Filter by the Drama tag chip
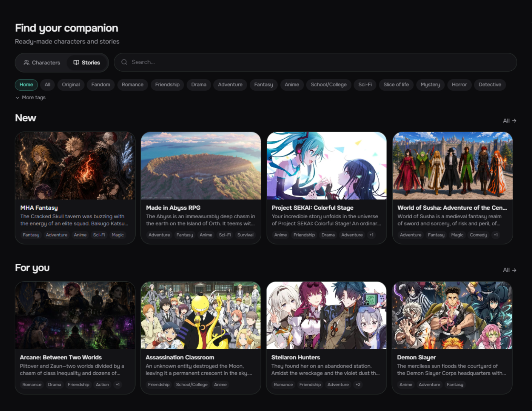Image resolution: width=532 pixels, height=411 pixels. pyautogui.click(x=199, y=84)
